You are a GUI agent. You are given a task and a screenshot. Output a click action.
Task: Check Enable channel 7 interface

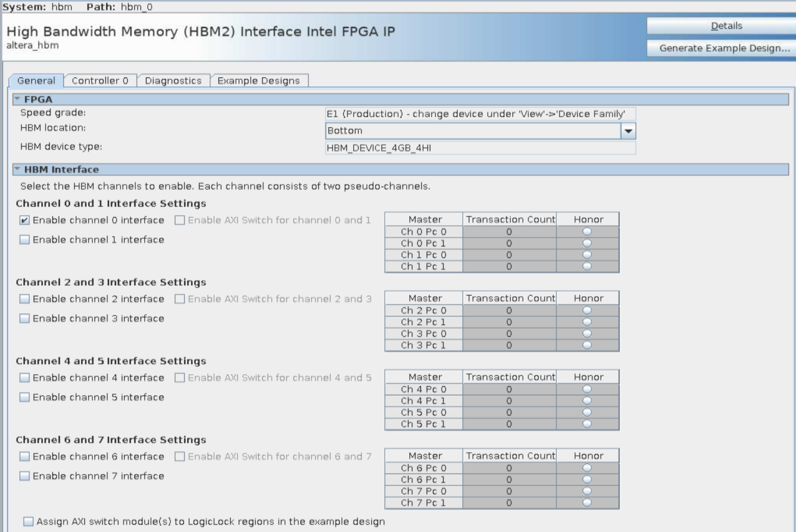coord(24,476)
